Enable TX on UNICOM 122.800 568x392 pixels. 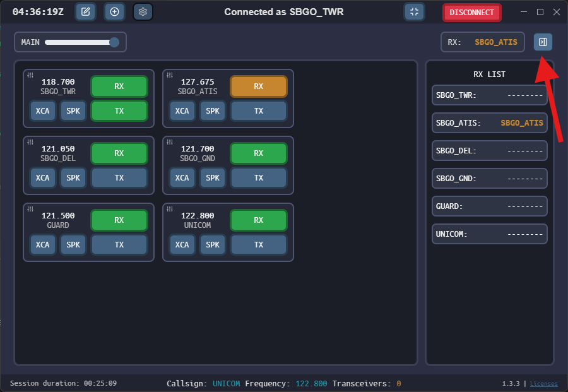259,245
